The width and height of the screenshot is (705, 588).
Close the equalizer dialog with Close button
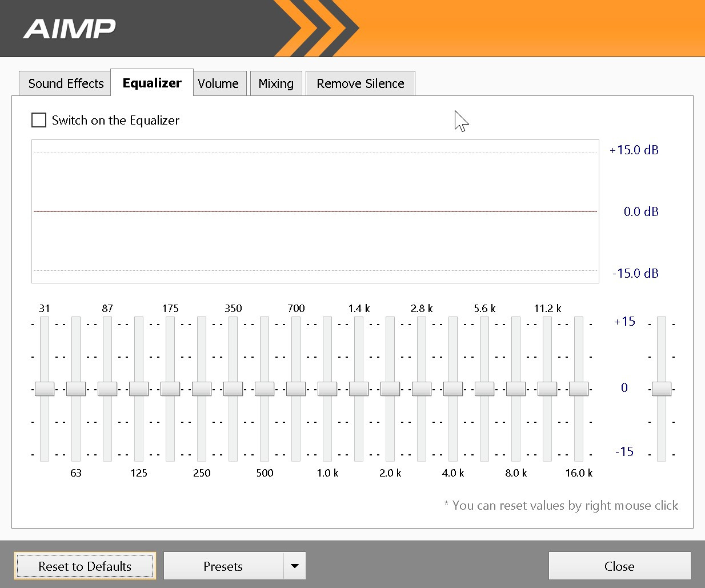(619, 566)
